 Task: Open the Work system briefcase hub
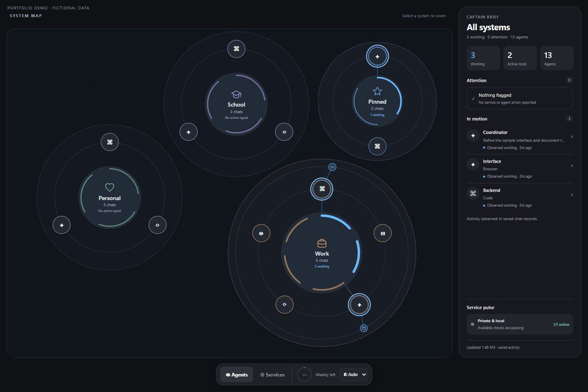322,253
